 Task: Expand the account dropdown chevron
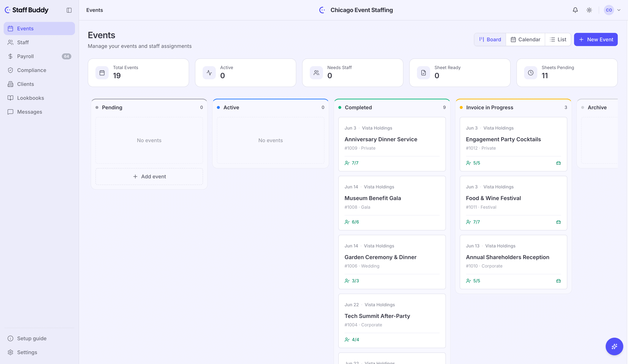point(619,10)
